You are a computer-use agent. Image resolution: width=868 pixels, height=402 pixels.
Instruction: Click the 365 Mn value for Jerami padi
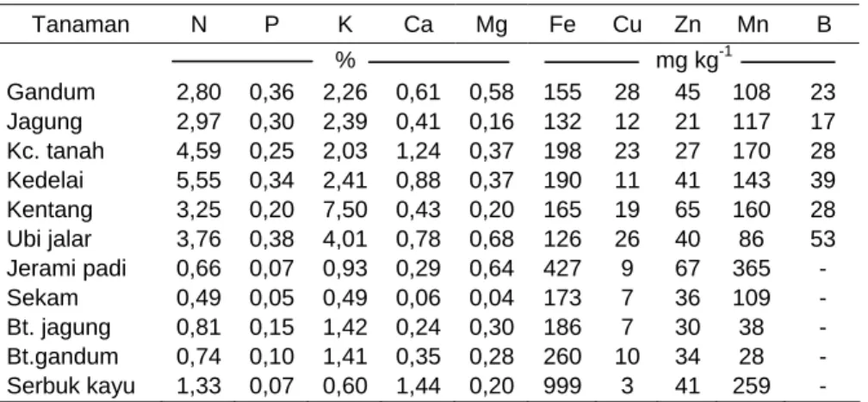(752, 269)
